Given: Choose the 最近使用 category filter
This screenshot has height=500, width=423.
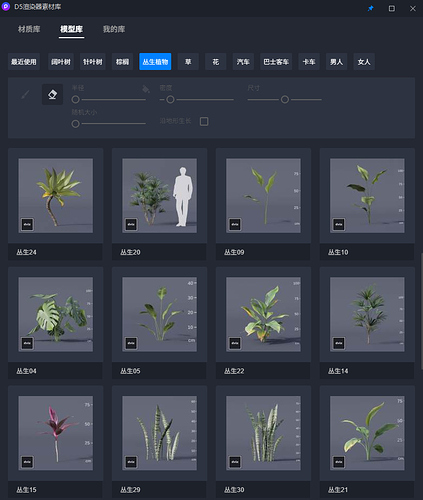Looking at the screenshot, I should click(x=24, y=62).
